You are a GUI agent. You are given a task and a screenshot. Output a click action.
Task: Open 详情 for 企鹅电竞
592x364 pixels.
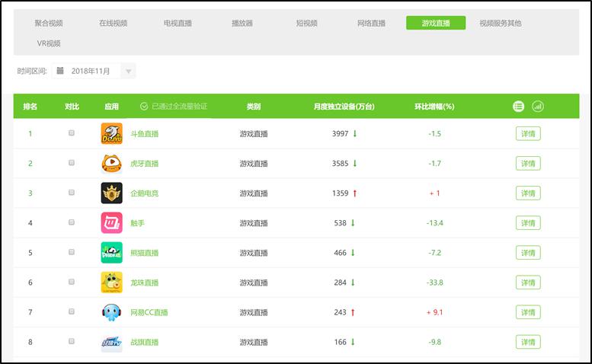pyautogui.click(x=528, y=193)
